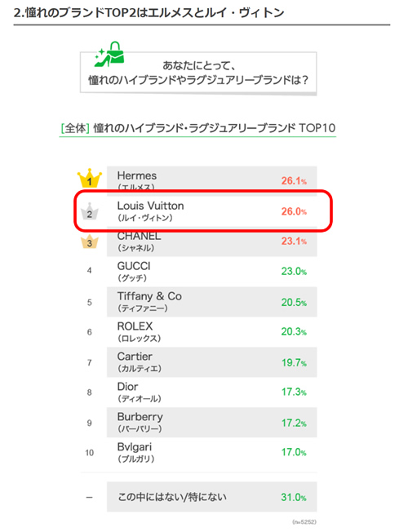Click the Bvlgari brand entry

tap(135, 453)
